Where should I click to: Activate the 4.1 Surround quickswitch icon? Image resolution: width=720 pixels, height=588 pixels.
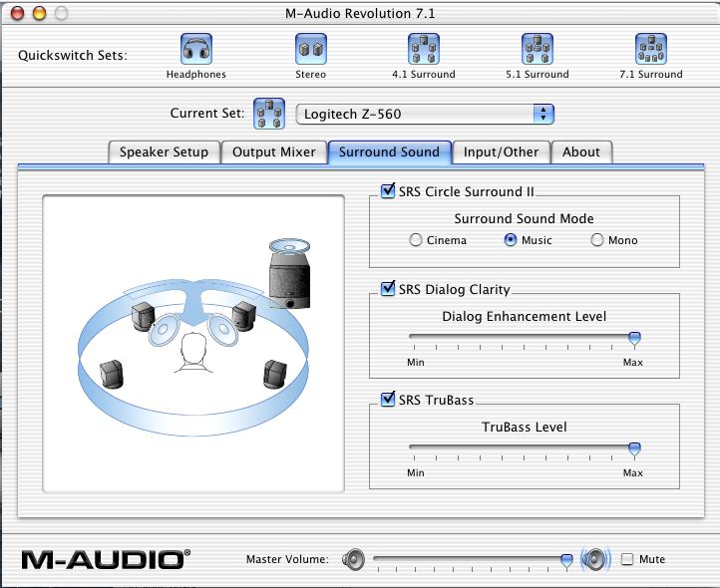tap(424, 49)
